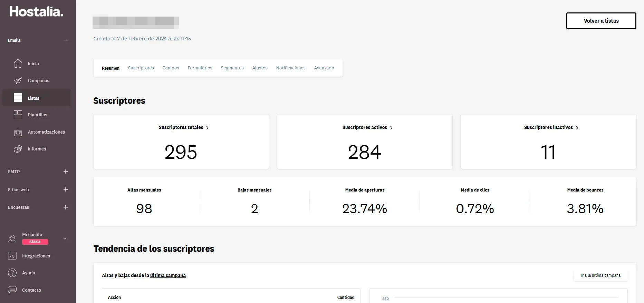Follow the última campaña link
Viewport: 644px width, 303px height.
coord(168,275)
